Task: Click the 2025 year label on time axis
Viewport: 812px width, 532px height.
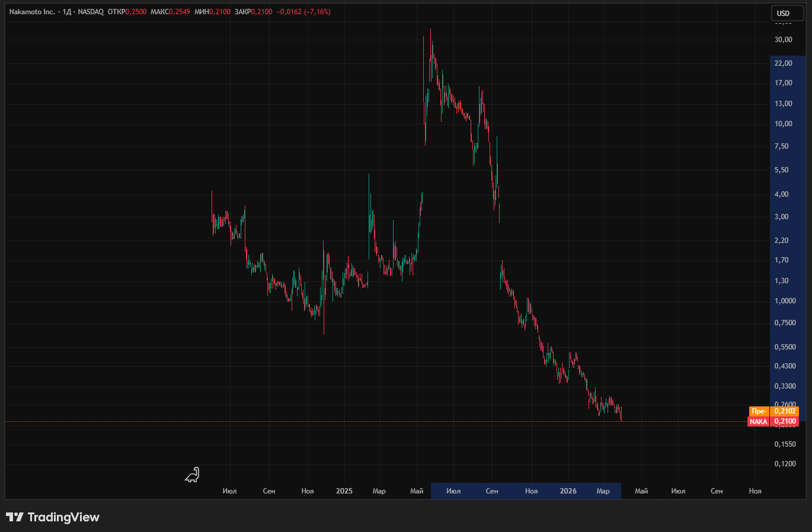Action: pos(344,491)
